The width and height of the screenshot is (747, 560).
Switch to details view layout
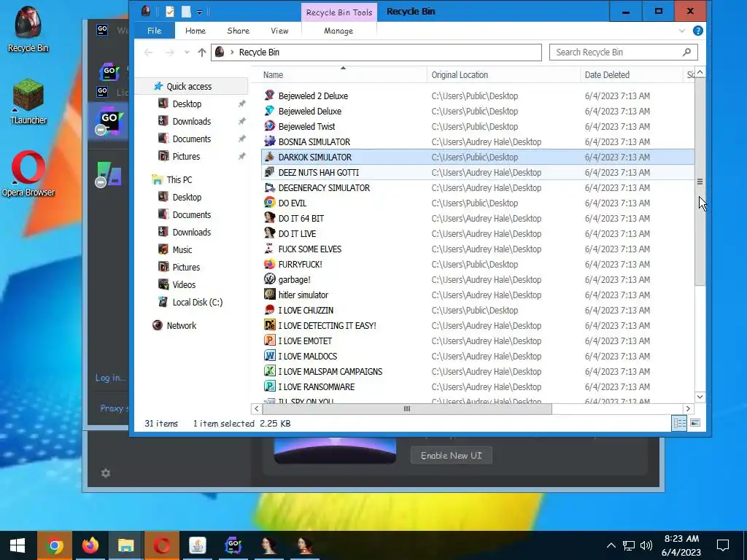click(679, 423)
